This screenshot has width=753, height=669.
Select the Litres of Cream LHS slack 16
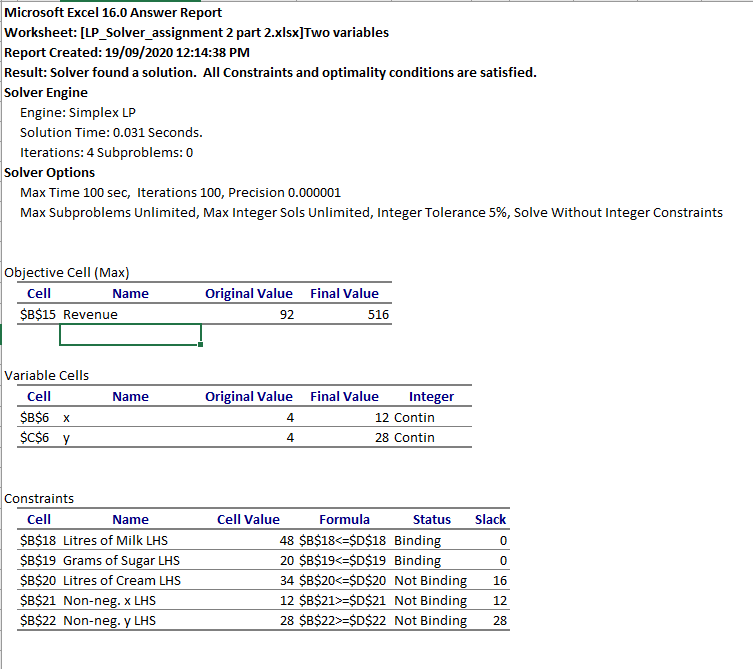[500, 581]
